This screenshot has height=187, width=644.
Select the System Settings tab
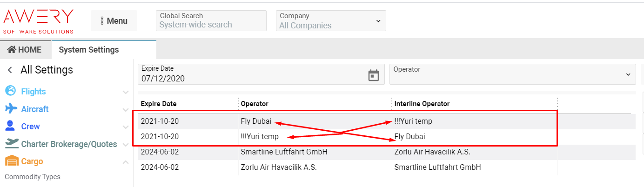pyautogui.click(x=89, y=50)
